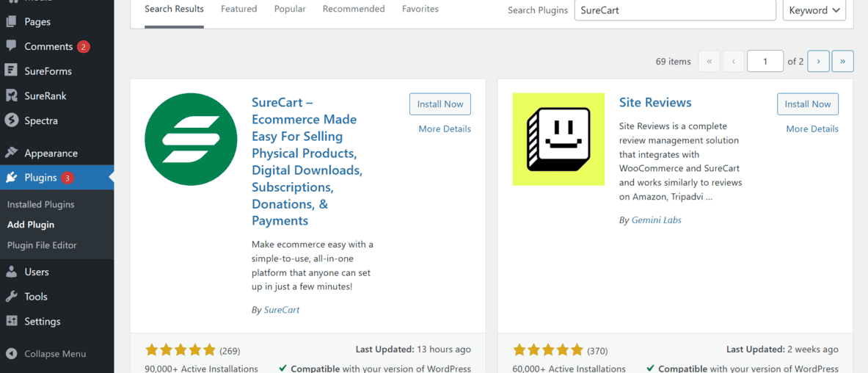The image size is (868, 373).
Task: Click the Spectra sidebar icon
Action: point(11,120)
